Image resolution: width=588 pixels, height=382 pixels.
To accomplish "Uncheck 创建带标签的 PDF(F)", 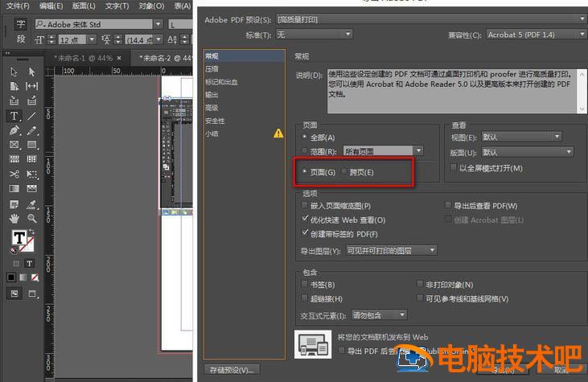I will pos(305,233).
